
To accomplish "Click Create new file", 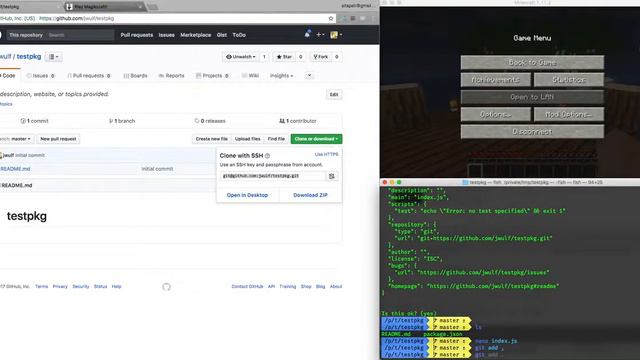I will pos(211,139).
